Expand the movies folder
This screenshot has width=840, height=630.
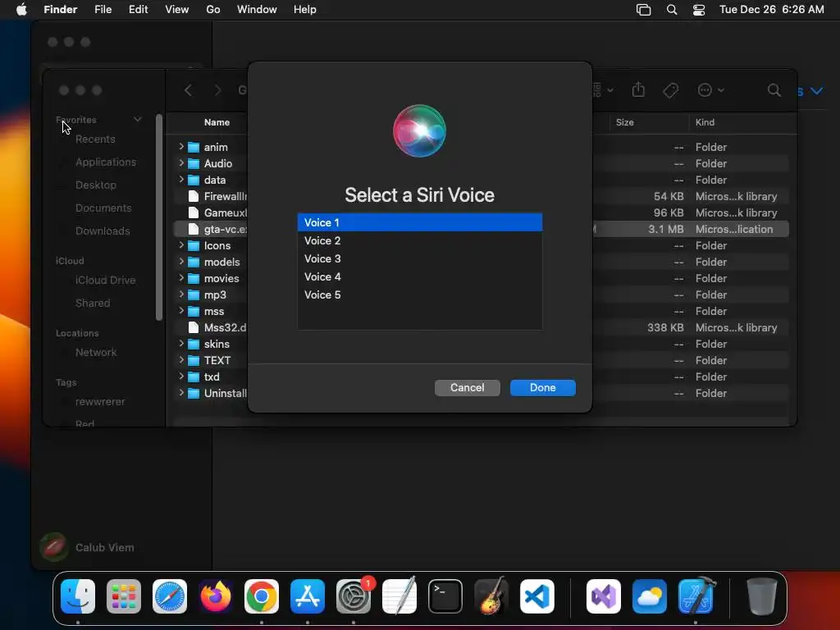181,277
